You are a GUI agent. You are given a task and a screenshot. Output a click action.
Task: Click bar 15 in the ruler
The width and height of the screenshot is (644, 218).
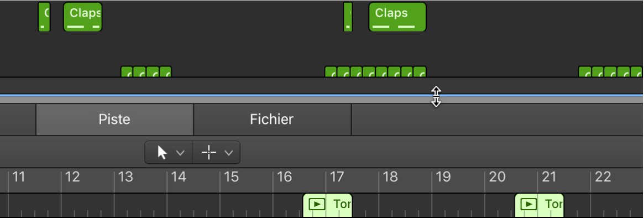tap(231, 177)
